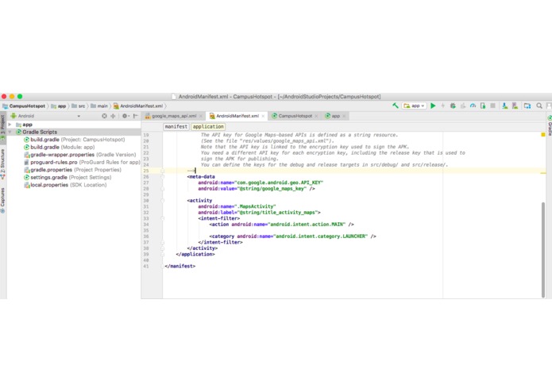
Task: Click the android.intent.category.LAUNCHER line
Action: point(292,236)
